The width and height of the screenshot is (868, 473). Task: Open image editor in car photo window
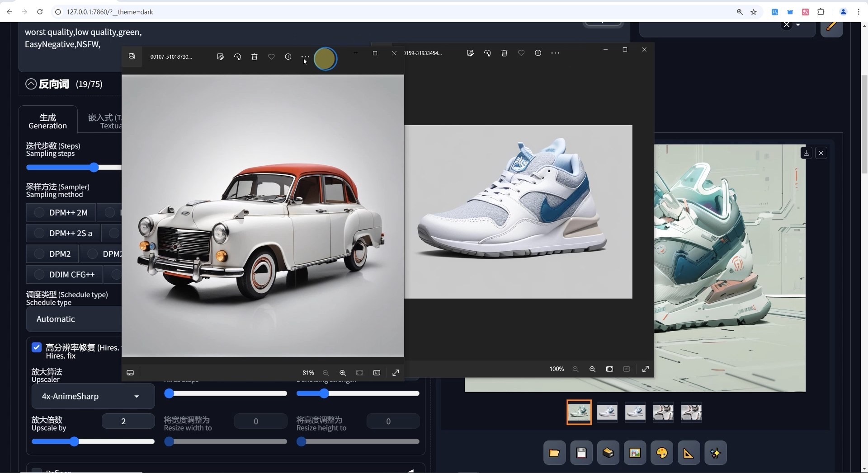tap(220, 57)
